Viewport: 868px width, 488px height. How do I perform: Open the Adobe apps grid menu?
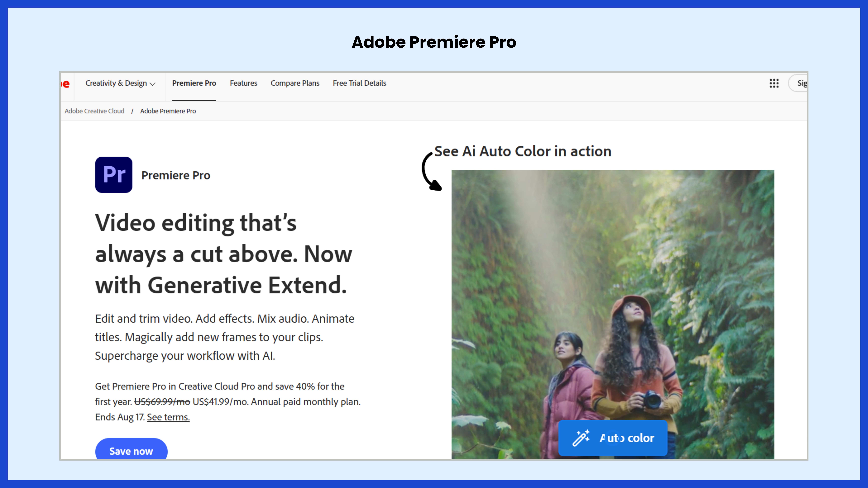(x=774, y=83)
